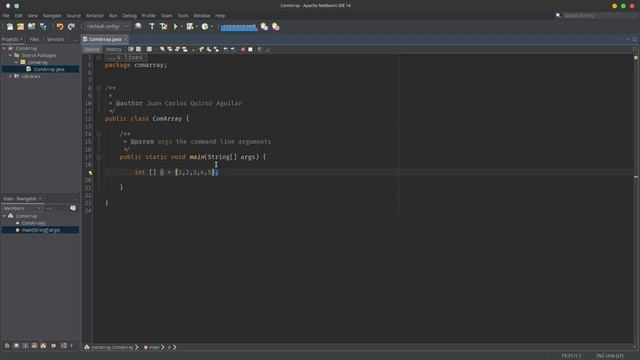The height and width of the screenshot is (360, 640).
Task: Toggle the first Navigator filter button
Action: click(x=7, y=346)
